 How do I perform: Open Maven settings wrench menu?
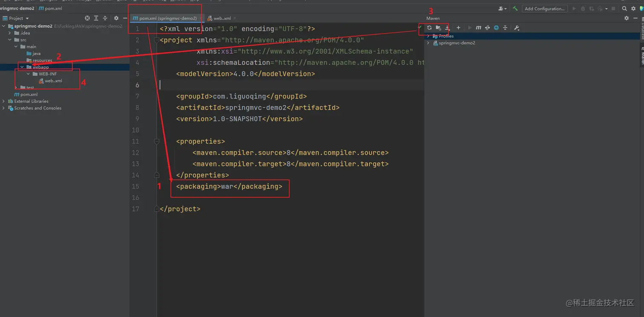[x=517, y=28]
